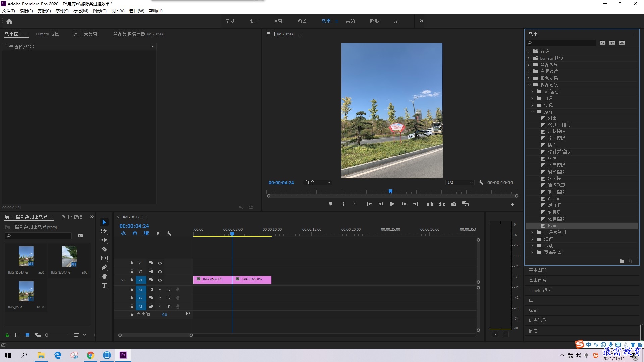The image size is (644, 362).
Task: Click the Extract button
Action: 442,204
